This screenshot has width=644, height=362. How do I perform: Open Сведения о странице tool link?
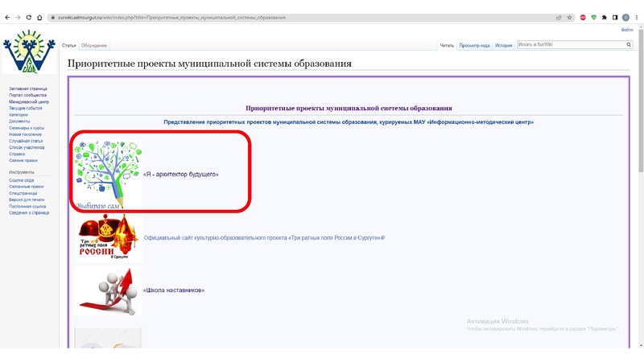coord(29,213)
